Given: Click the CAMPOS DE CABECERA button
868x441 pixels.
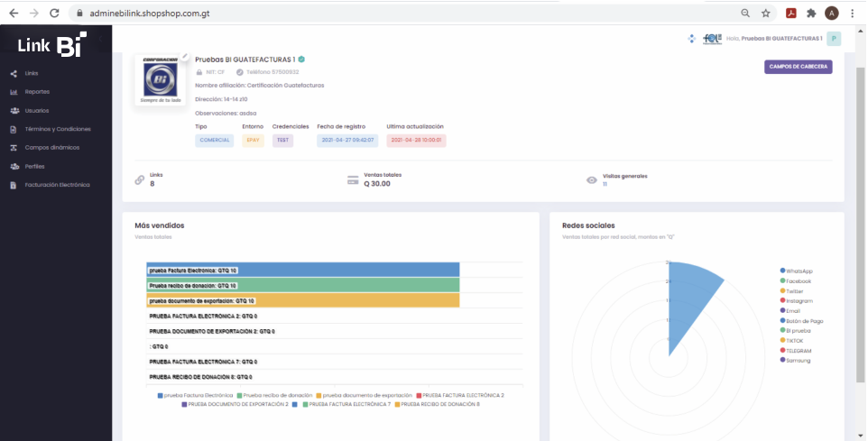Looking at the screenshot, I should tap(799, 67).
